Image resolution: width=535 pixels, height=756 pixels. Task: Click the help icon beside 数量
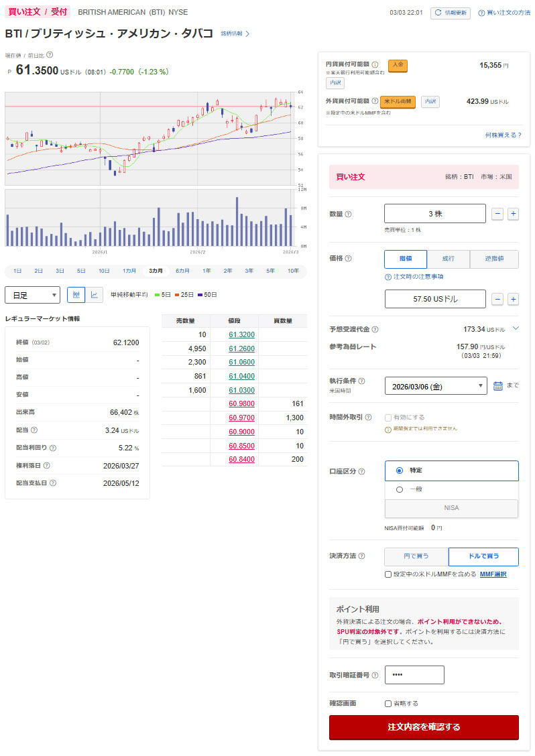coord(348,214)
